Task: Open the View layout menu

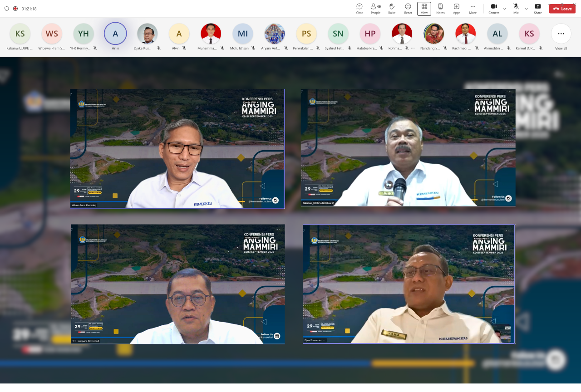Action: 424,8
